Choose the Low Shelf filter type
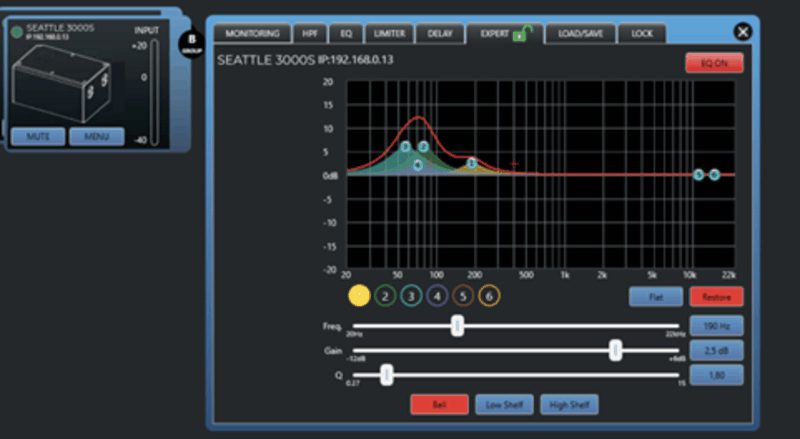The image size is (800, 439). point(504,404)
